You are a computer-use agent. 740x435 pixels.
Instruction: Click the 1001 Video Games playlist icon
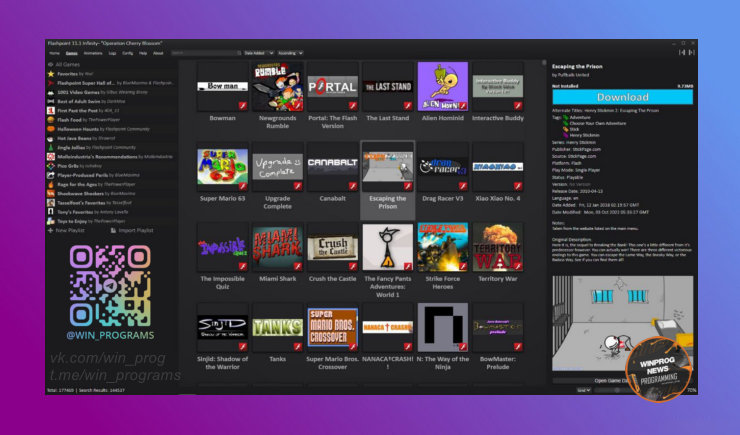[x=51, y=92]
